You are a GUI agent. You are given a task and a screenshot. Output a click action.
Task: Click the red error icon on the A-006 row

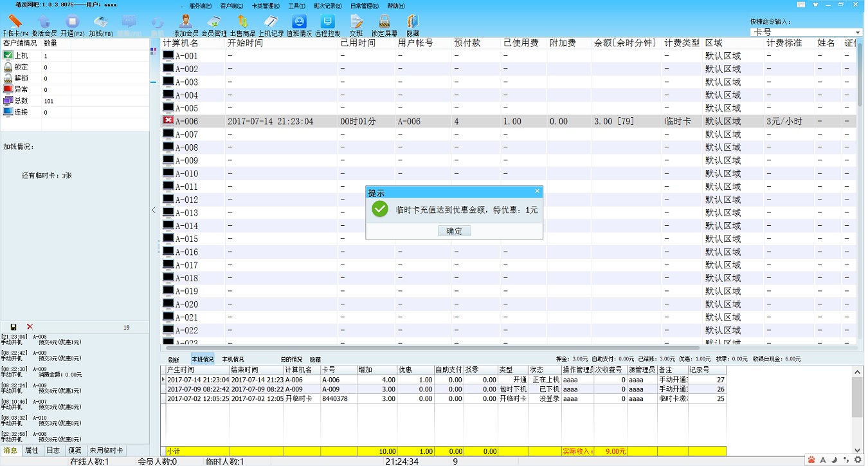coord(168,121)
